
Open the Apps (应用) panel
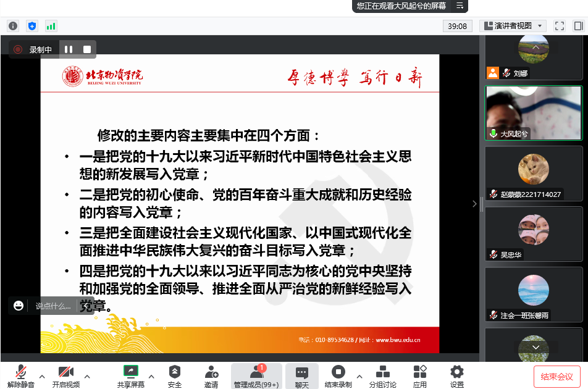coord(420,376)
